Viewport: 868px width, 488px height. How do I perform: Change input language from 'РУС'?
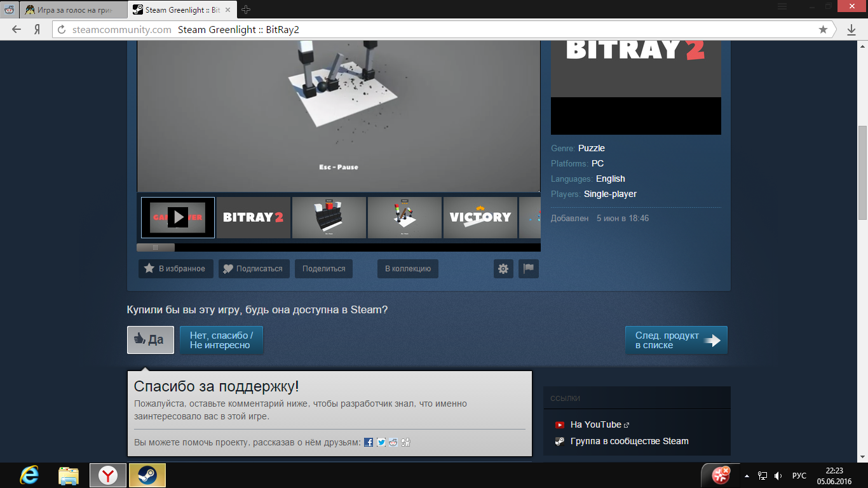(x=799, y=475)
